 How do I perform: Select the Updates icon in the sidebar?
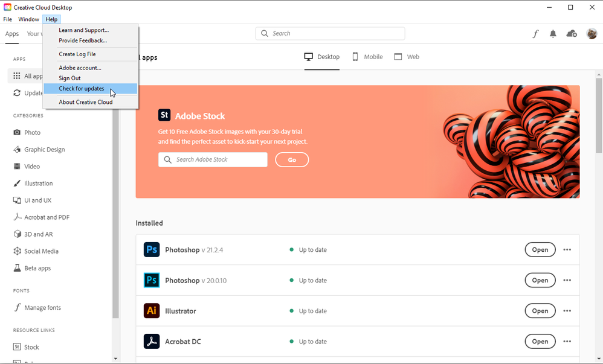point(16,93)
